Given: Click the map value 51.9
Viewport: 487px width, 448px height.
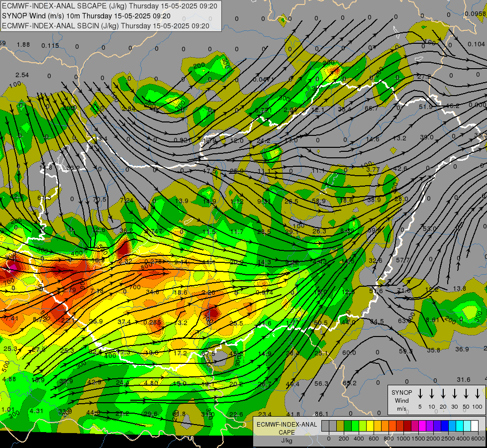Looking at the screenshot, I should (x=426, y=107).
